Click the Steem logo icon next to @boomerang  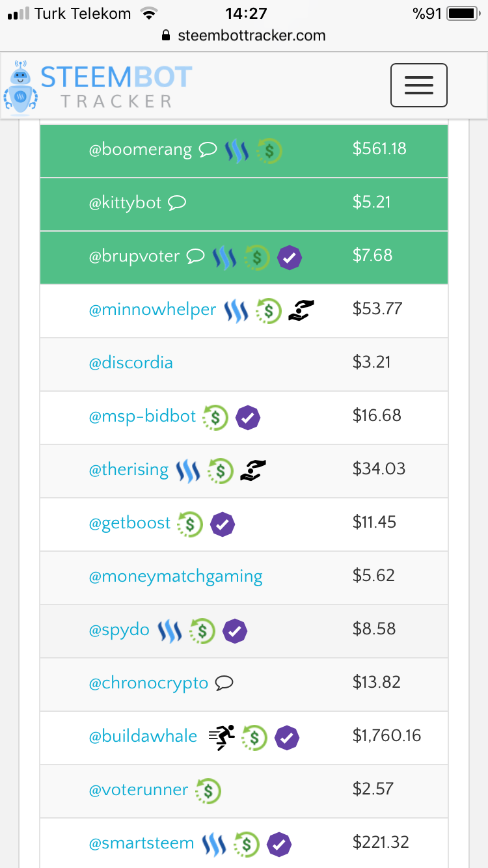237,150
